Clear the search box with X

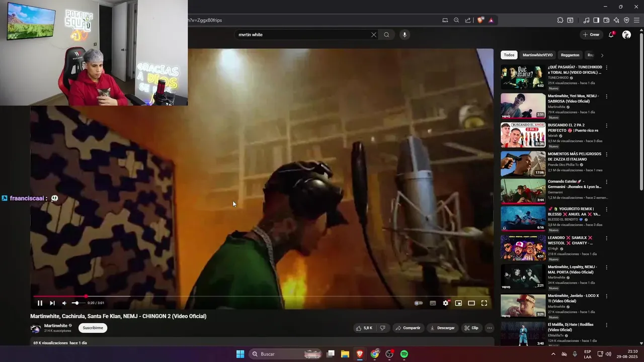374,35
